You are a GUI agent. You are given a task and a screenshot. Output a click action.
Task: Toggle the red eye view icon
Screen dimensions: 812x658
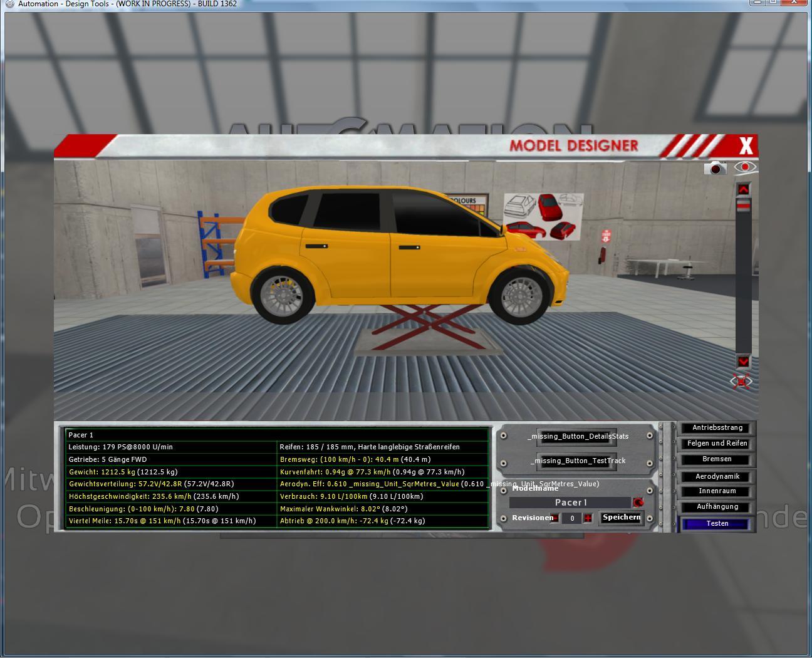[745, 167]
